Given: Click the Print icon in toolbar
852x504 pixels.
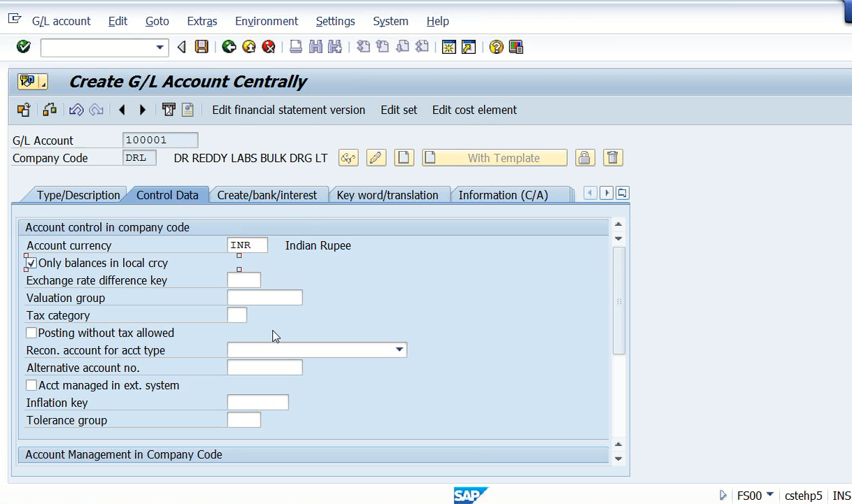Looking at the screenshot, I should click(296, 47).
